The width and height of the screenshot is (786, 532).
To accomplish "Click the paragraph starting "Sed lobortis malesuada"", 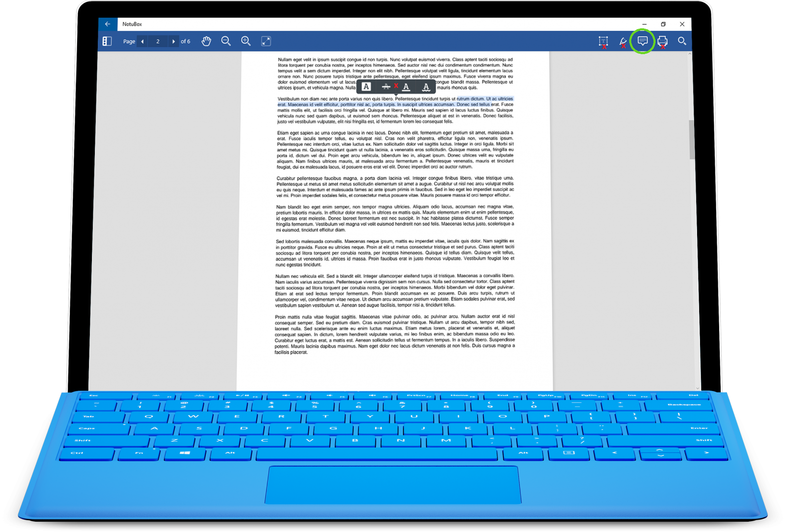I will (395, 253).
